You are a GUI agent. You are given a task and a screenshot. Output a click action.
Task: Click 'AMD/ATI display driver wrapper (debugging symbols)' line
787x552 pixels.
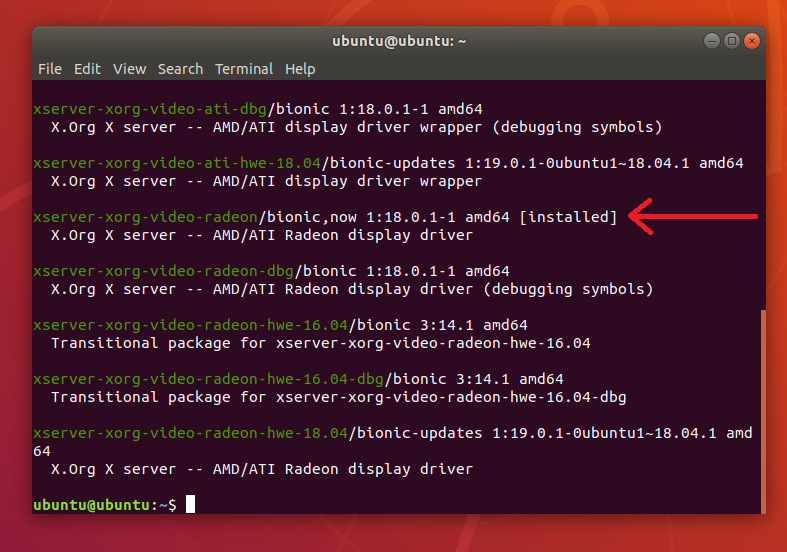pos(356,127)
